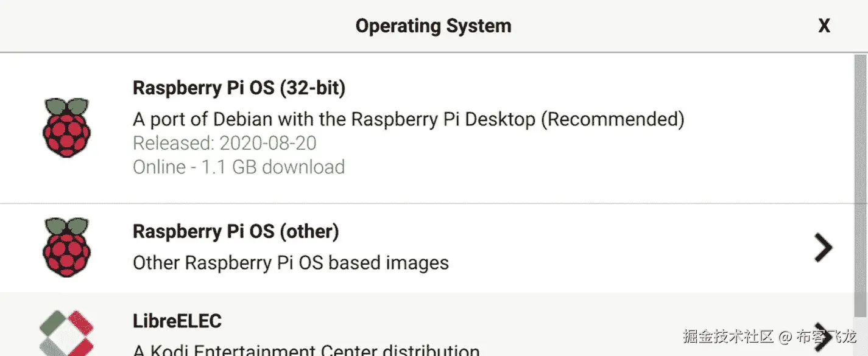Viewport: 868px width, 356px height.
Task: Expand the Raspberry Pi OS (other) chevron
Action: tap(823, 248)
